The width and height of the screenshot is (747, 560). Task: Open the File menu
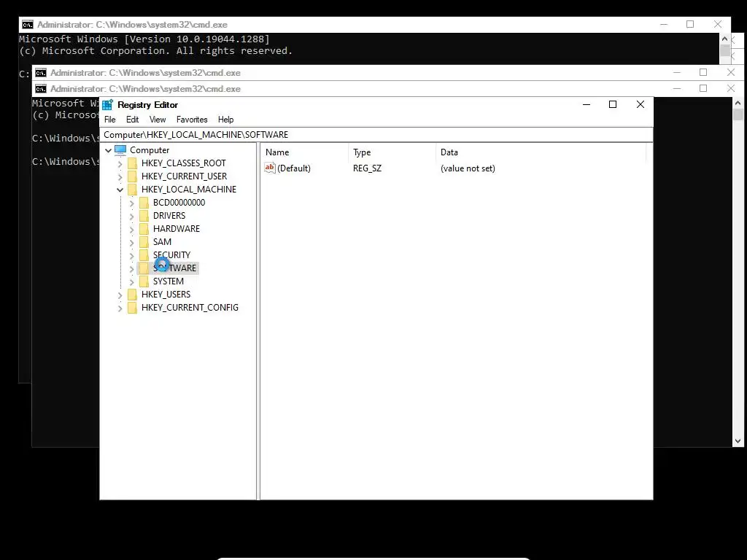(110, 120)
